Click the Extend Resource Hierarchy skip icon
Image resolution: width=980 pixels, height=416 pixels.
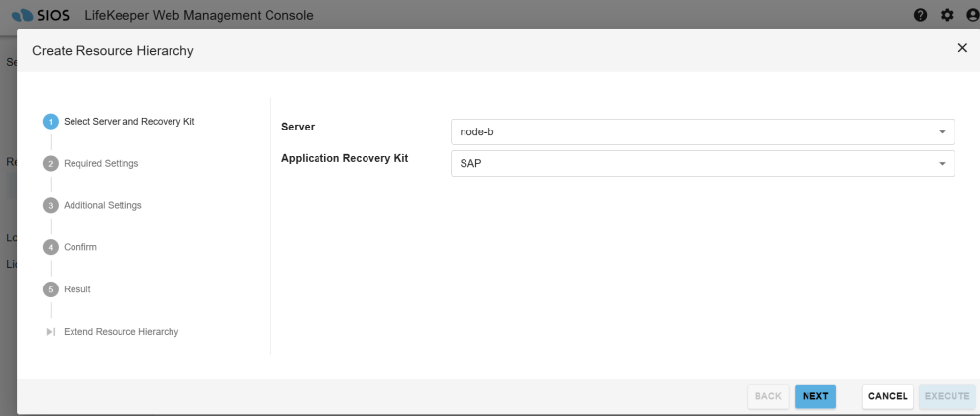(51, 331)
